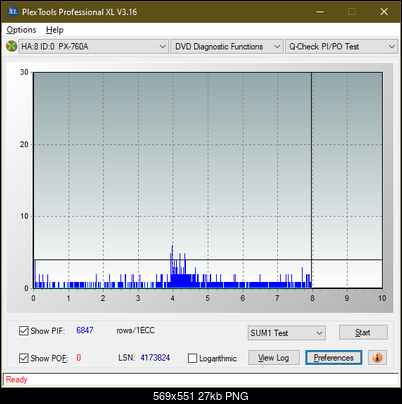Expand the SUM1 Test dropdown

[x=287, y=333]
